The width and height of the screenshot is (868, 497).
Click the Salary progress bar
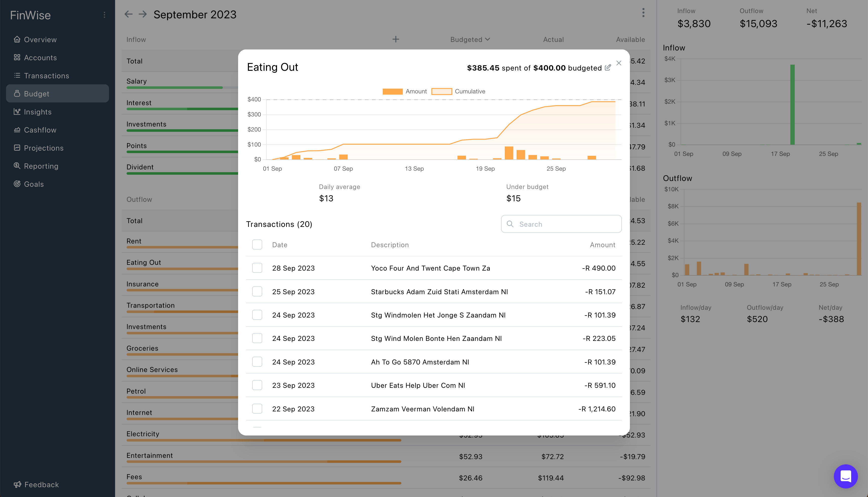(182, 88)
